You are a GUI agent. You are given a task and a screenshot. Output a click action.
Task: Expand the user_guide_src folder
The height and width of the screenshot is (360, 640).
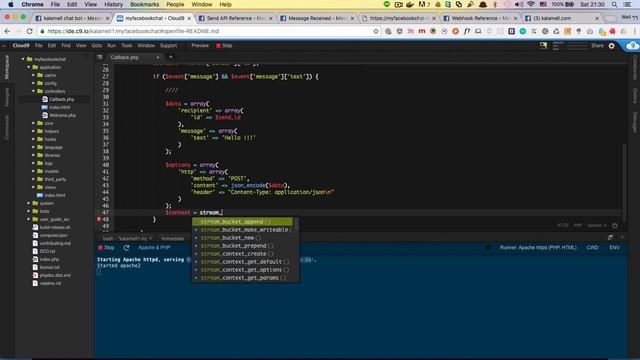point(29,219)
